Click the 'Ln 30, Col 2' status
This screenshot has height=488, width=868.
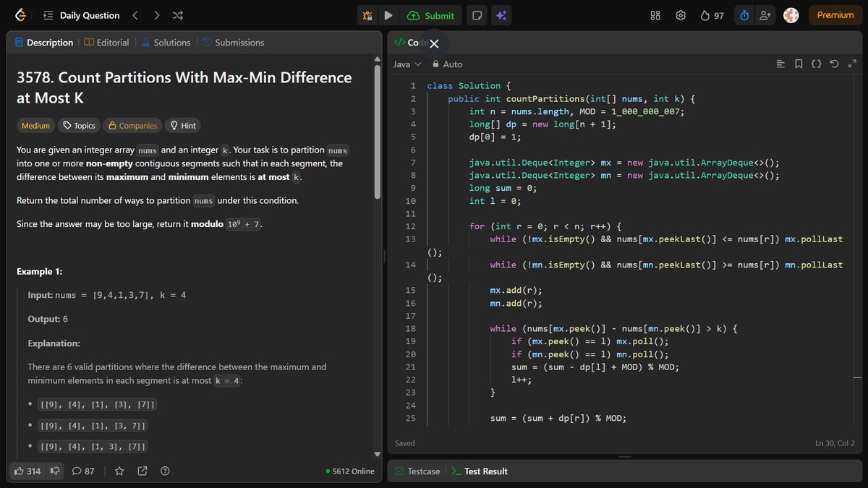(x=835, y=443)
